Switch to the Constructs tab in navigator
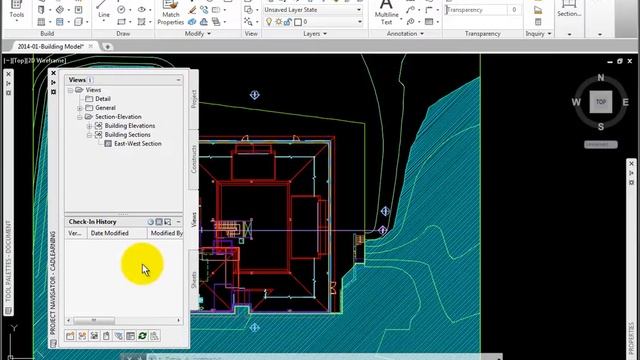The height and width of the screenshot is (360, 640). tap(194, 159)
